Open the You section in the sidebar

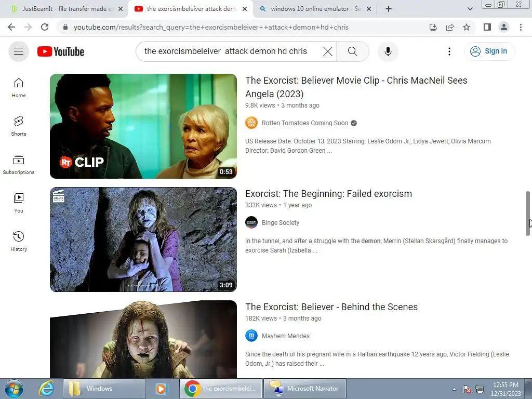(x=19, y=203)
